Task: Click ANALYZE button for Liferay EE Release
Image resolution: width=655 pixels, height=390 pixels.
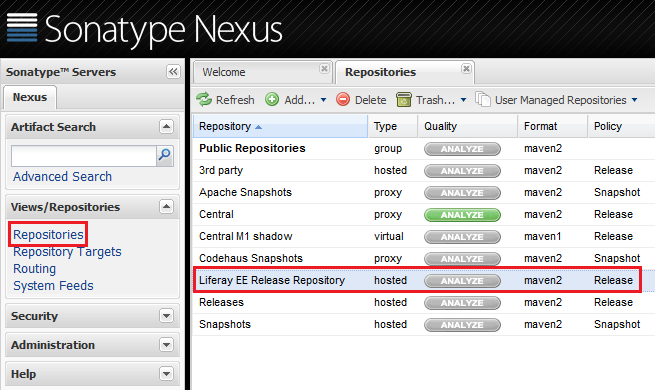Action: point(462,281)
